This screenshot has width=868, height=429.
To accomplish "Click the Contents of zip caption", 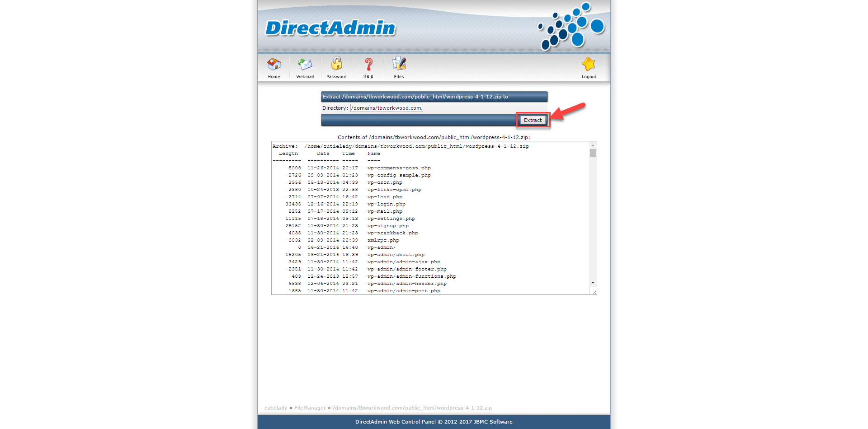I will coord(434,137).
